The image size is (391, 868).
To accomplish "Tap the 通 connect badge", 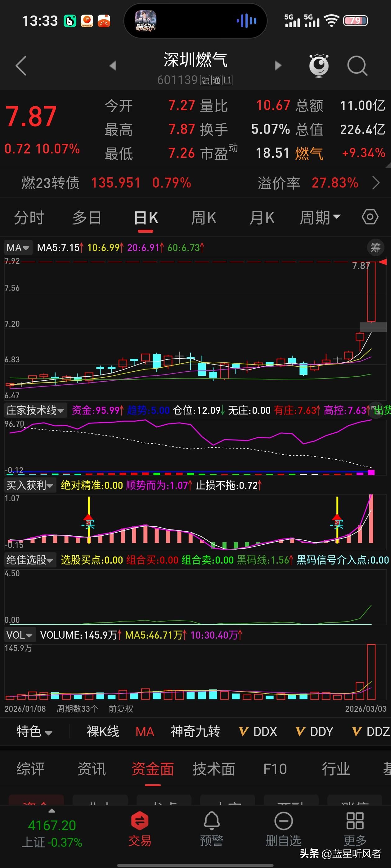I will point(216,80).
